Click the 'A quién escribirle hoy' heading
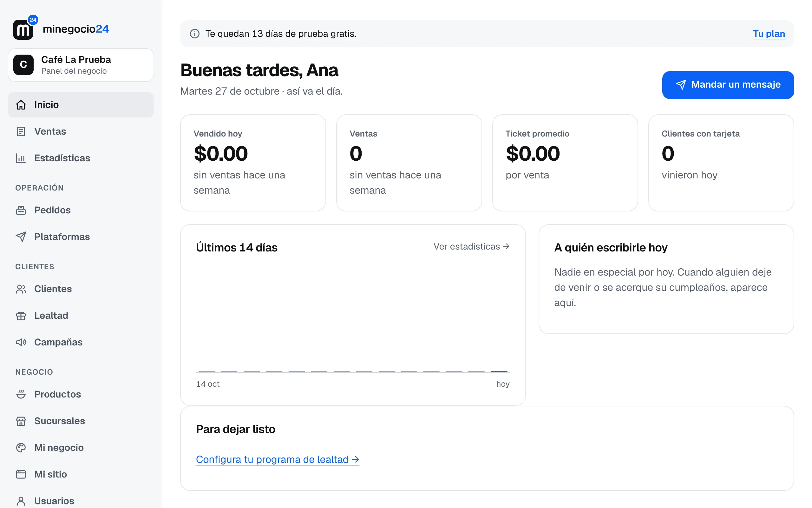This screenshot has height=508, width=812. [x=611, y=248]
